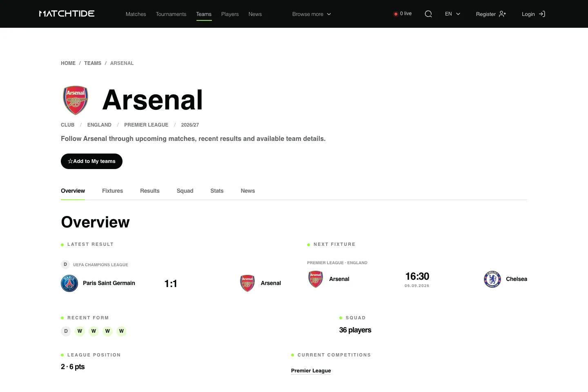Open Tournaments in top navigation
This screenshot has height=392, width=588.
point(171,14)
